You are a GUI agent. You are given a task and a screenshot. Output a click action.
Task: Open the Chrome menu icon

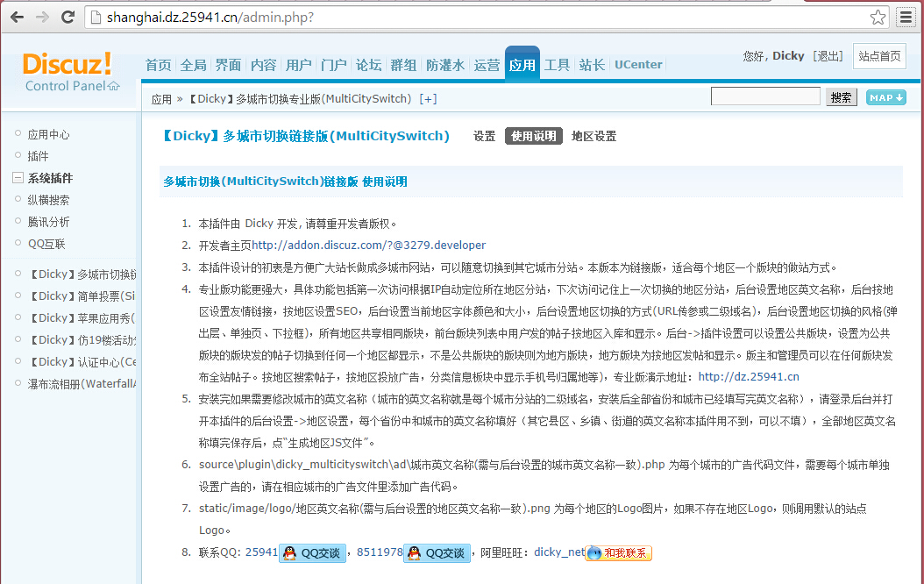point(906,17)
